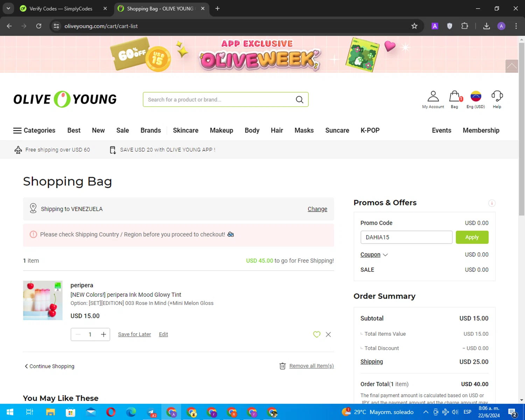Open the My Account icon
525x420 pixels.
433,99
